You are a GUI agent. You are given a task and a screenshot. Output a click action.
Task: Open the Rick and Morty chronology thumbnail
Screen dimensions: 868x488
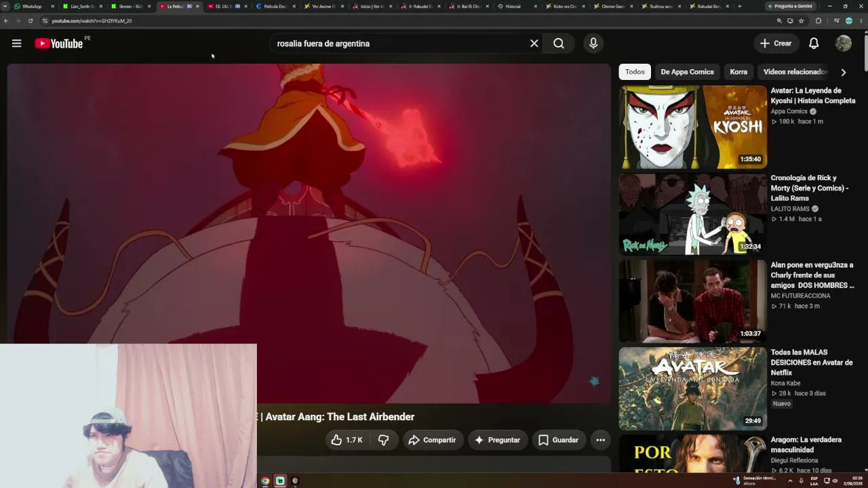tap(693, 214)
